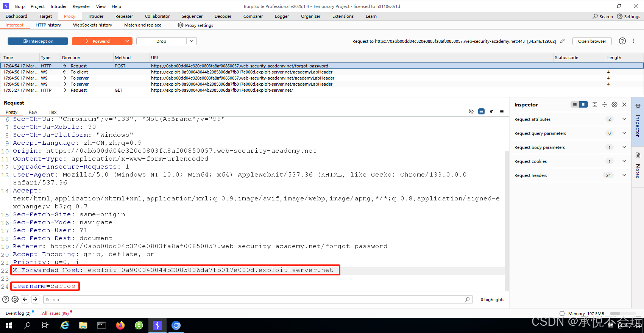Click the request search help question icon
The height and width of the screenshot is (333, 644).
click(6, 299)
